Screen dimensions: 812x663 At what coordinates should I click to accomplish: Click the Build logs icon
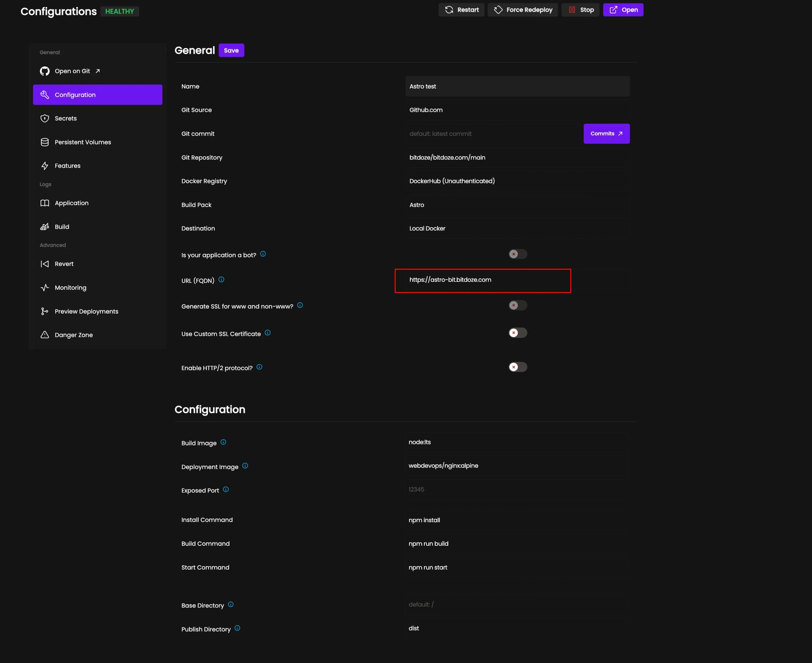coord(45,227)
